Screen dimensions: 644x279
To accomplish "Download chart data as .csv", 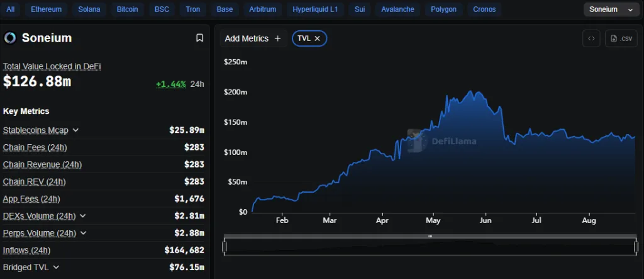I will click(621, 38).
